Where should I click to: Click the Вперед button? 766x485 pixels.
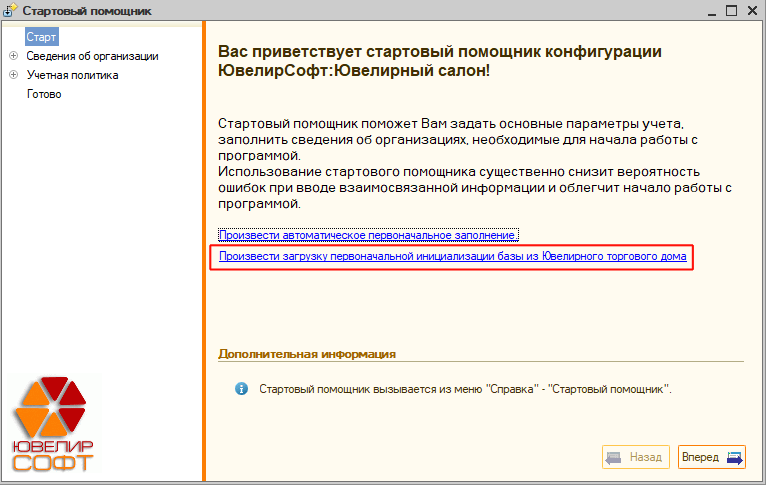712,457
